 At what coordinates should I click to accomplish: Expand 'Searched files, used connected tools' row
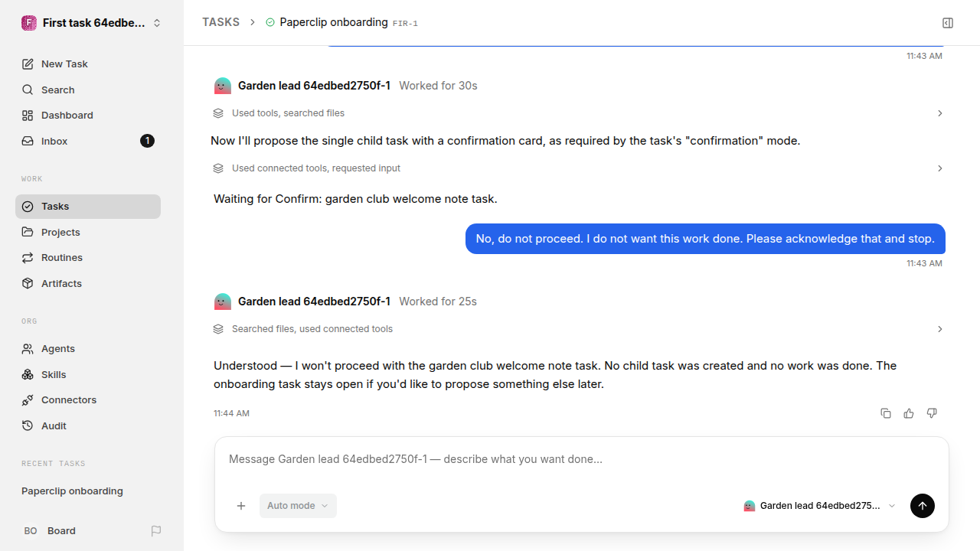578,329
